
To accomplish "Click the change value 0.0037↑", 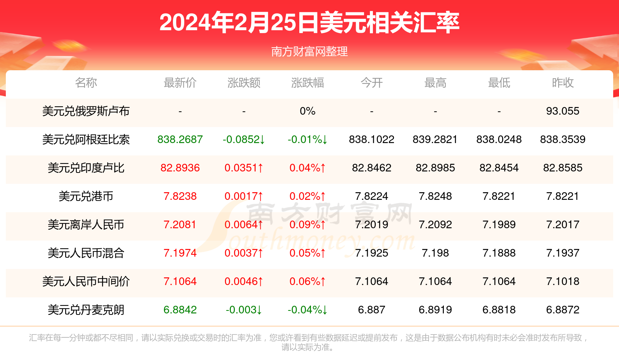I will [x=244, y=253].
